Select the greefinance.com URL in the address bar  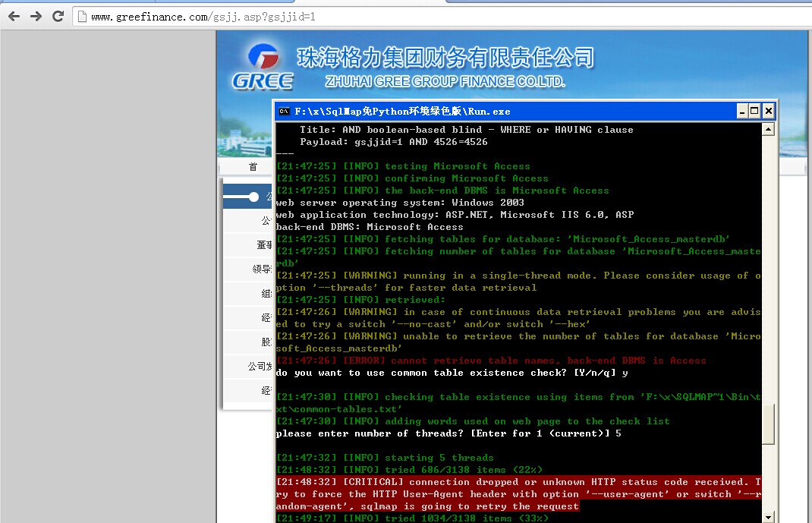tap(203, 17)
